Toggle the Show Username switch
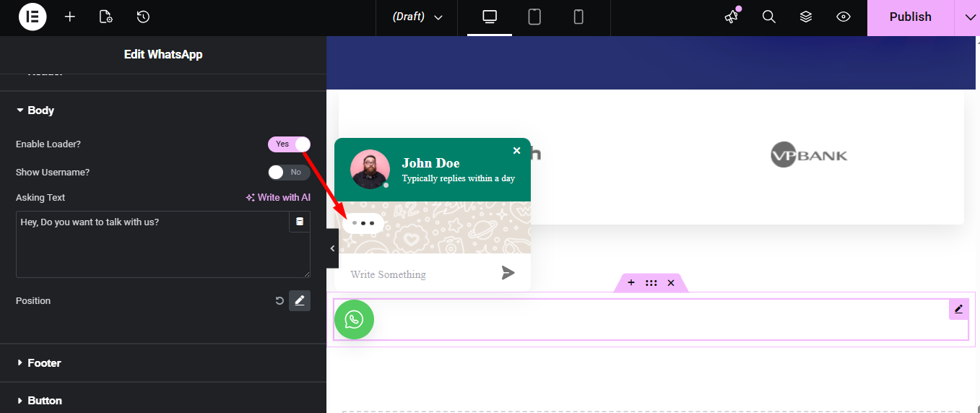The height and width of the screenshot is (413, 980). click(289, 173)
